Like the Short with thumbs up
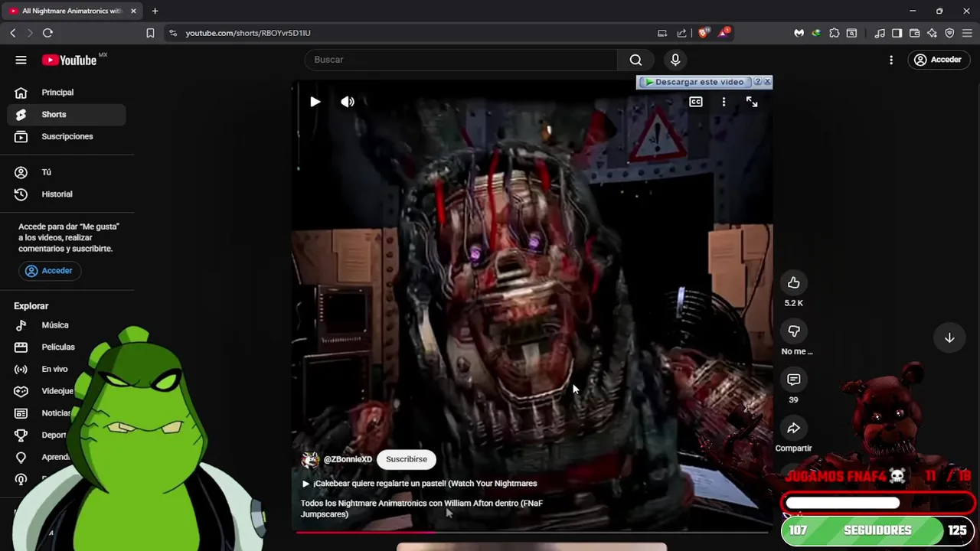The image size is (980, 551). coord(794,283)
